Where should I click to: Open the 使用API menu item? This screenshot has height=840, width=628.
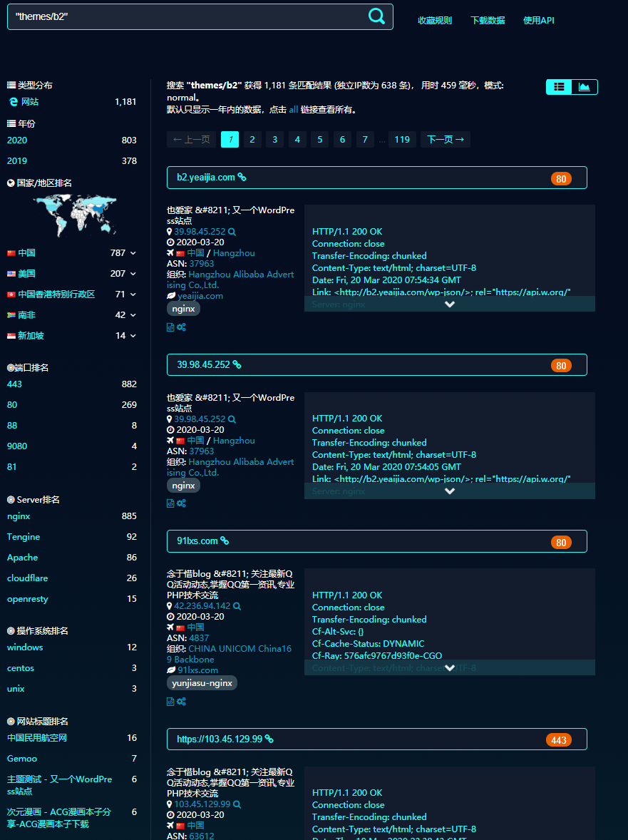tap(539, 21)
